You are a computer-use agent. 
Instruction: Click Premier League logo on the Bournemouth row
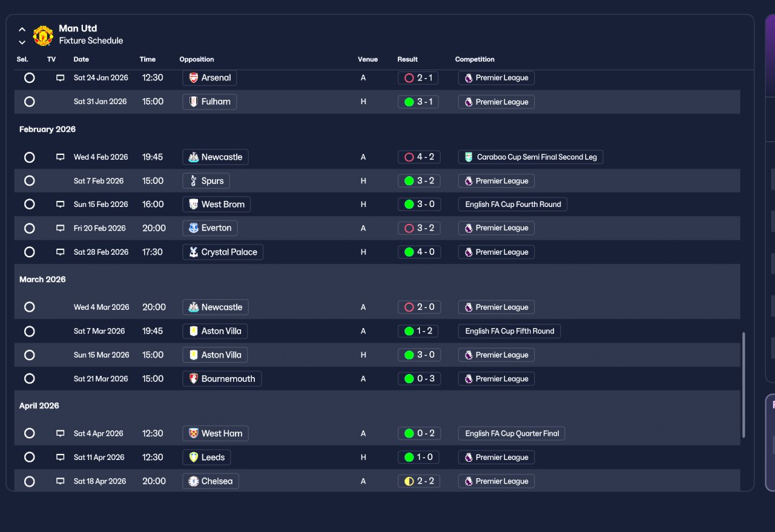click(x=469, y=379)
